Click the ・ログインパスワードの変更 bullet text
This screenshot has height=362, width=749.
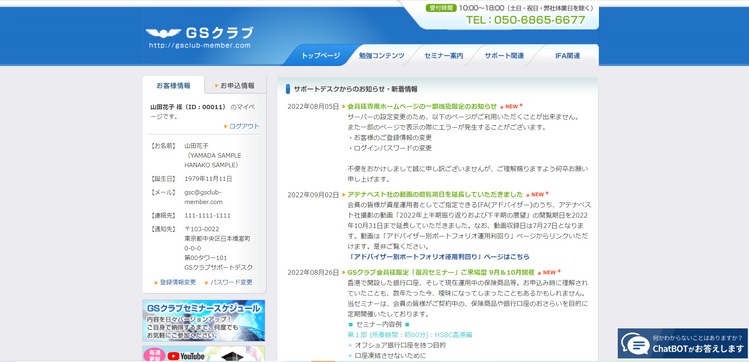coord(390,148)
